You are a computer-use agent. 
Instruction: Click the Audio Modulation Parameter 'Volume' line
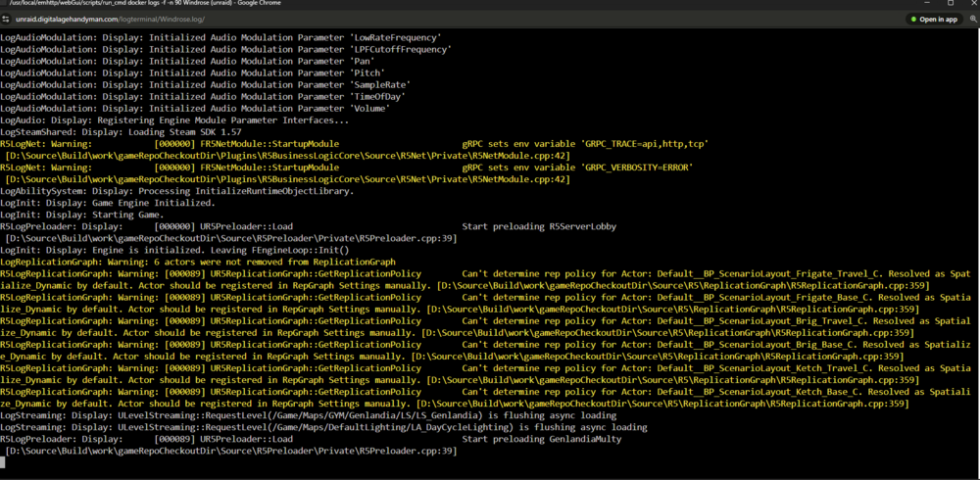pyautogui.click(x=195, y=108)
